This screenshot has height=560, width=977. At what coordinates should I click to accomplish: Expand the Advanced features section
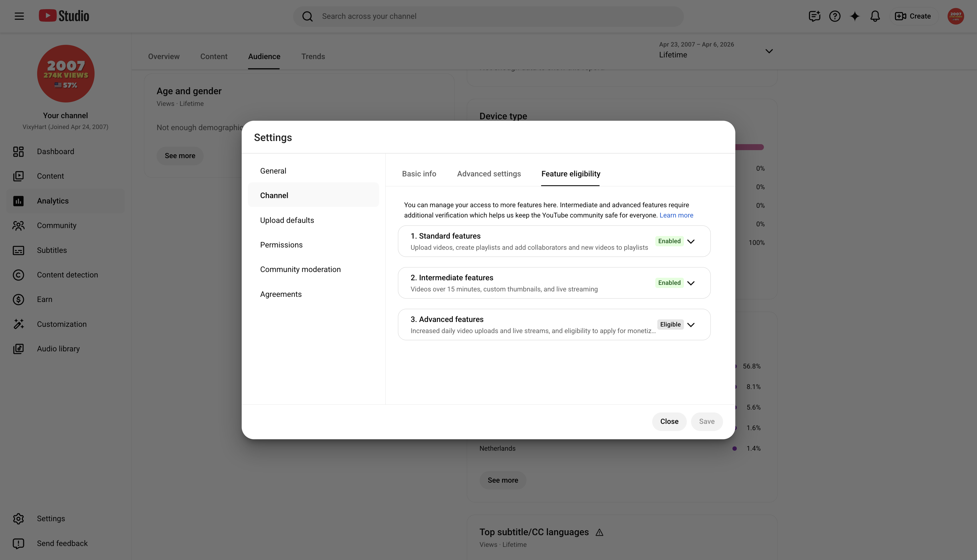(690, 325)
